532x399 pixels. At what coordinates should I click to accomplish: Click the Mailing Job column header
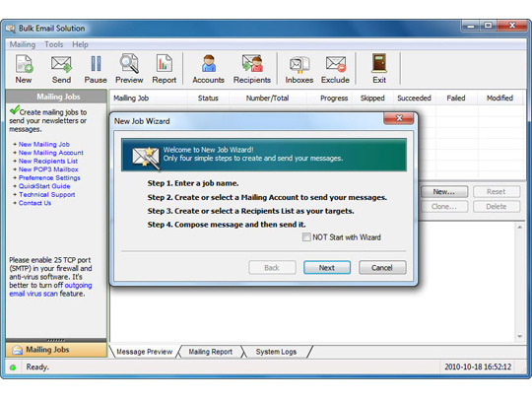(149, 99)
